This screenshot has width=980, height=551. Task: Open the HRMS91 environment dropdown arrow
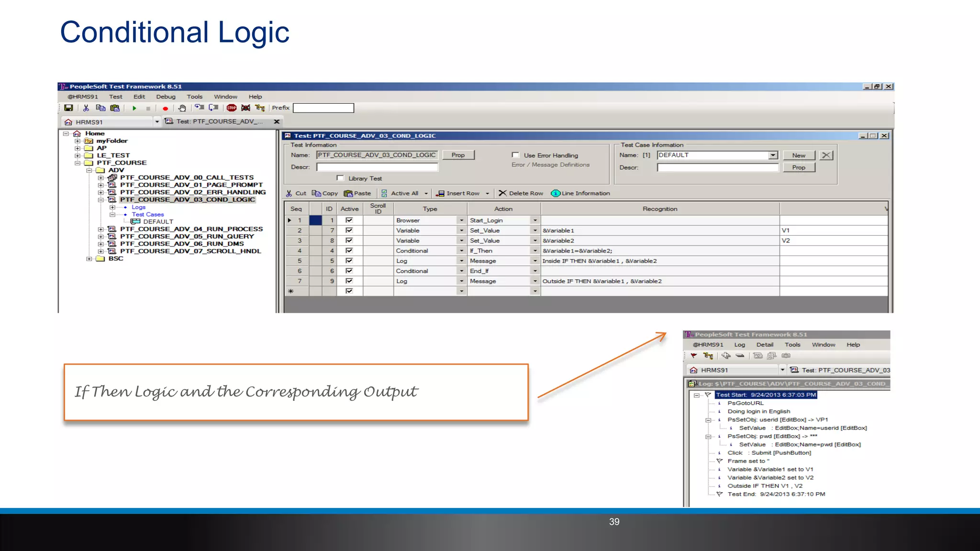point(157,122)
